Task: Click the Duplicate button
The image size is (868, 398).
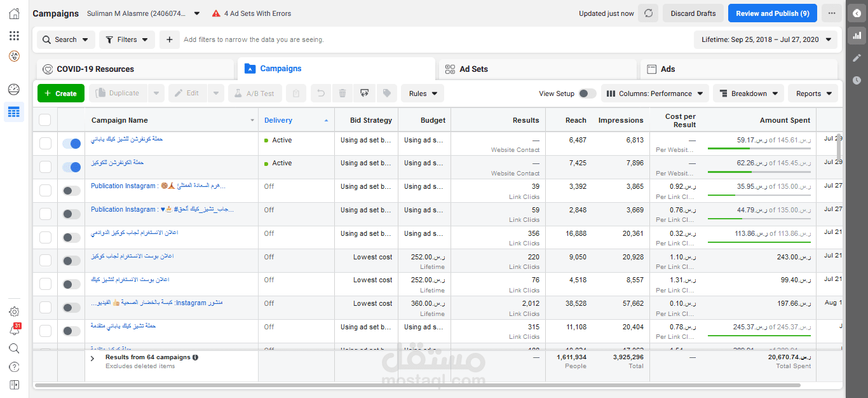Action: click(118, 93)
